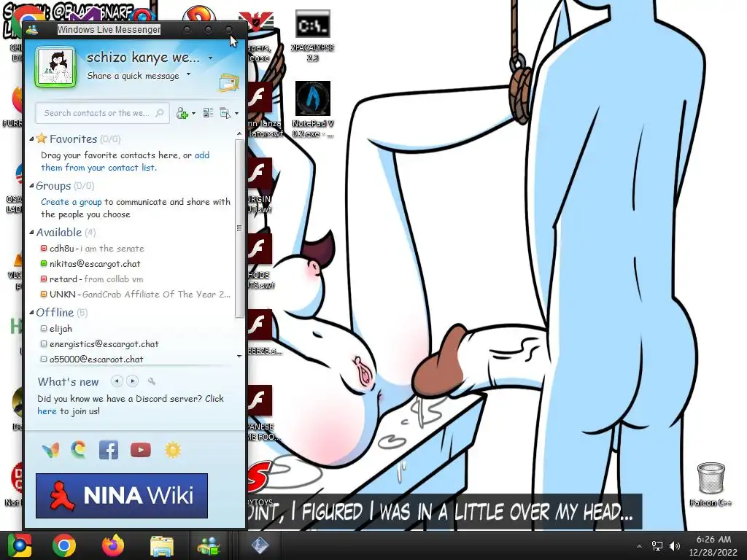Click the Add a contact icon
Image resolution: width=747 pixels, height=560 pixels.
pyautogui.click(x=182, y=113)
